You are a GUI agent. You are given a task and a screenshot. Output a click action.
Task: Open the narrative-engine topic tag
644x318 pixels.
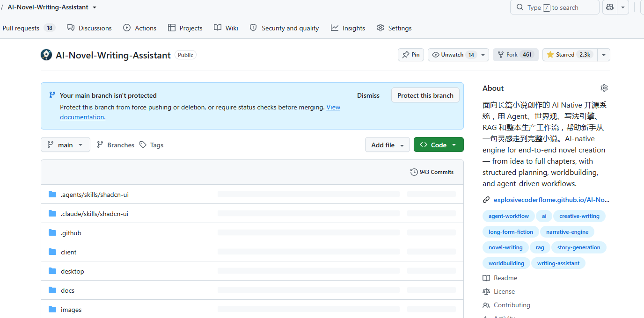[567, 232]
